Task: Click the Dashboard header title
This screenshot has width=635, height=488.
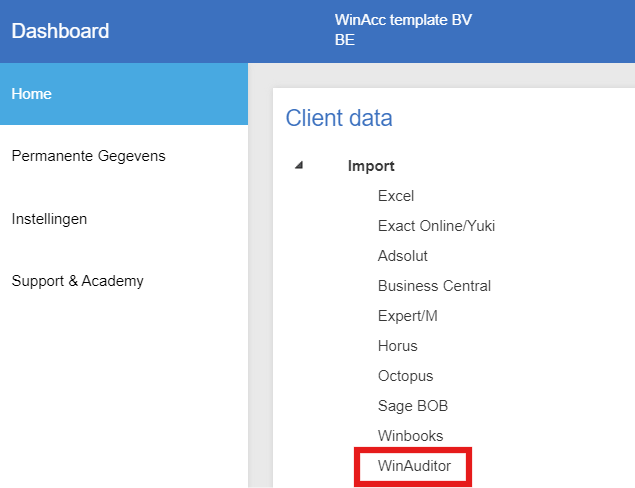Action: pos(60,31)
